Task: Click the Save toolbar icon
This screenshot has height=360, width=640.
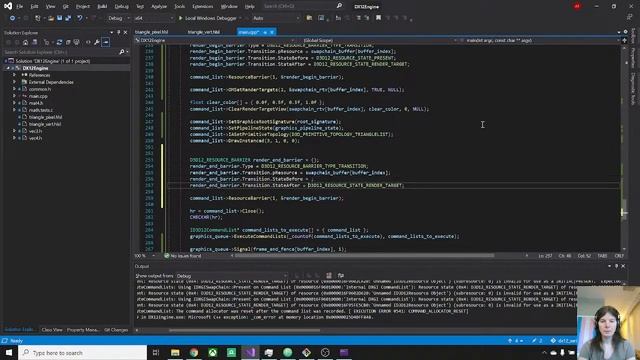Action: [x=60, y=18]
